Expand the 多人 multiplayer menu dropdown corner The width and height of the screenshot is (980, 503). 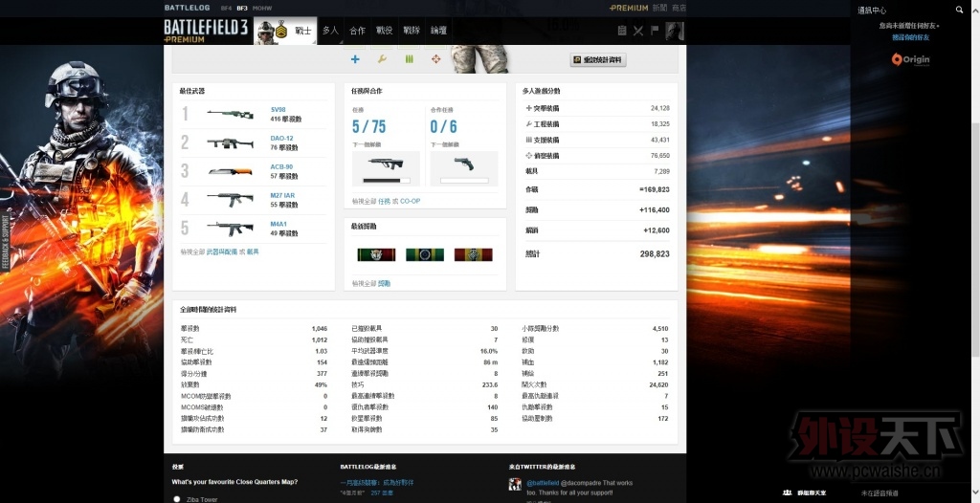[340, 42]
